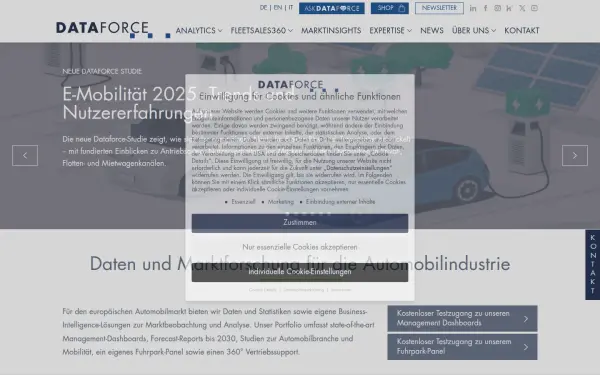Open Individuelle Cookie-Einstellungen

300,272
